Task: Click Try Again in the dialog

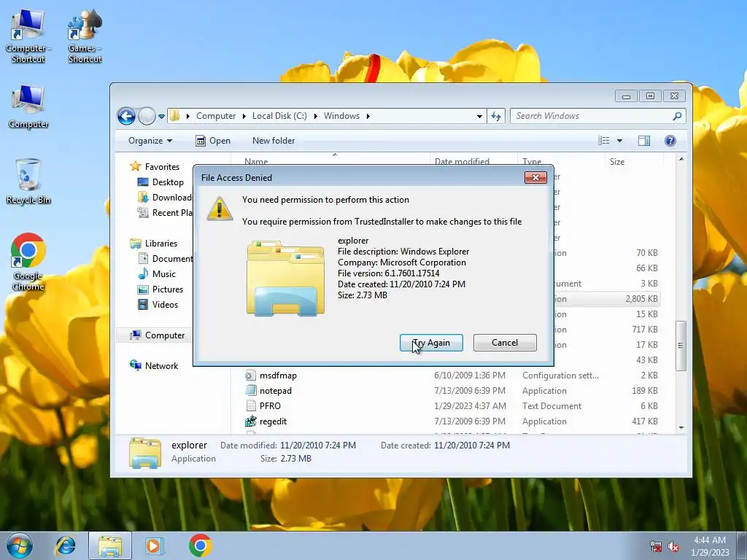Action: [431, 343]
